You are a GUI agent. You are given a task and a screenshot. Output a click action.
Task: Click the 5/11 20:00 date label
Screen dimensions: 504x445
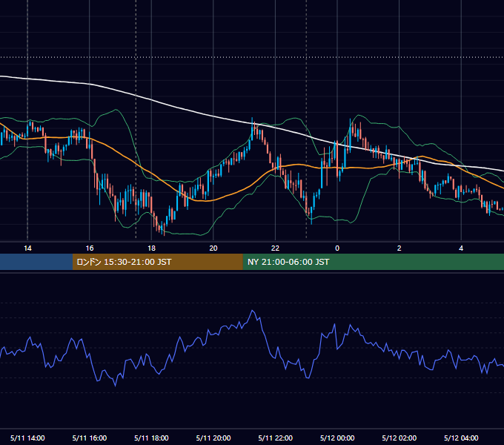(x=213, y=438)
